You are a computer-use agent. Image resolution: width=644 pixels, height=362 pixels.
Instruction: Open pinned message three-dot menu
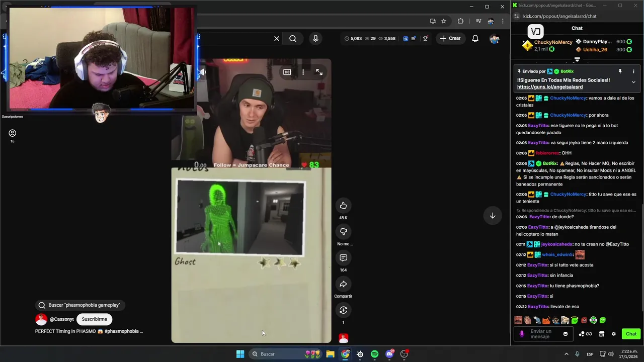click(x=633, y=71)
